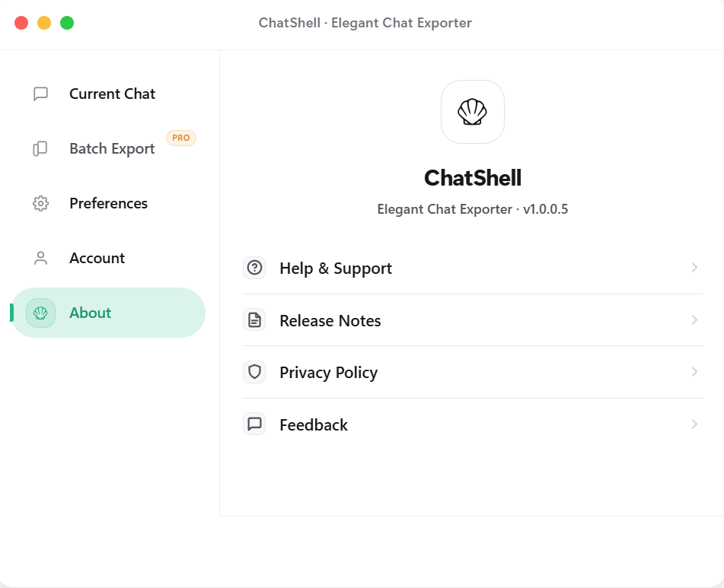The height and width of the screenshot is (588, 724).
Task: Click the Account person icon
Action: (x=40, y=258)
